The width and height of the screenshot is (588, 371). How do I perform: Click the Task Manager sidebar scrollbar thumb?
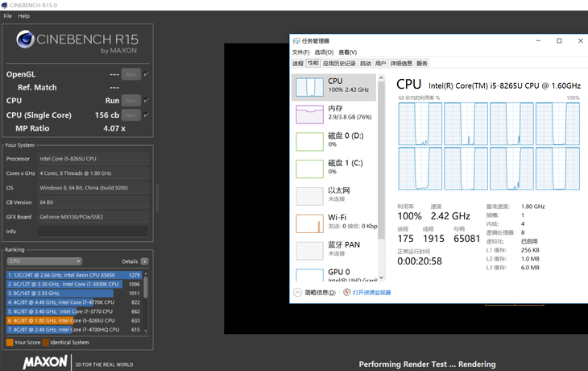381,160
